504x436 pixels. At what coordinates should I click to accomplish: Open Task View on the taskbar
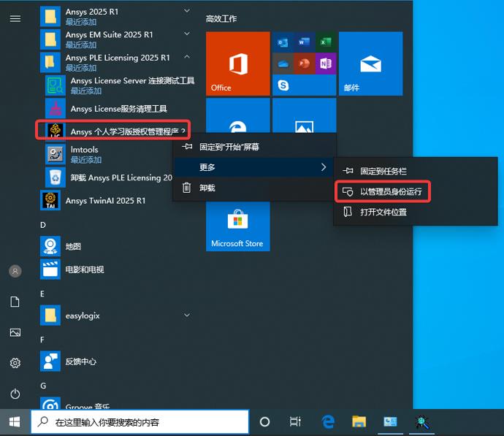coord(295,421)
